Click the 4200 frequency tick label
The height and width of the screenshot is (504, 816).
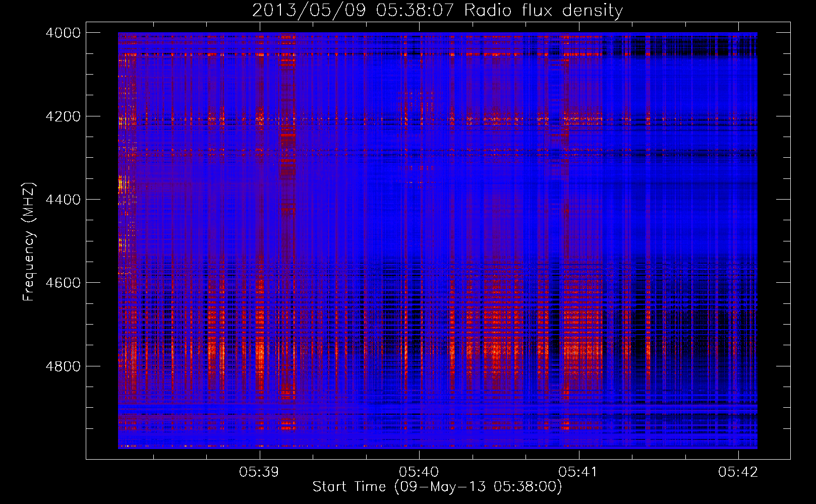point(63,116)
